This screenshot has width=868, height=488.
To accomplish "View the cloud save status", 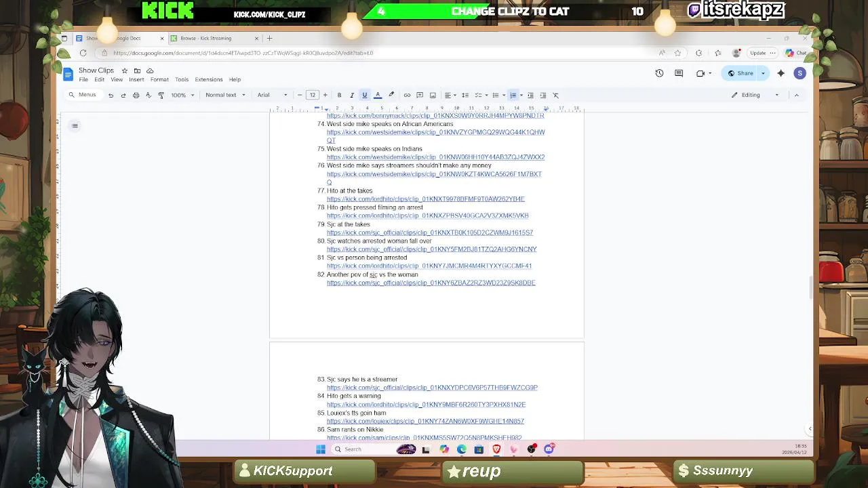I will tap(150, 70).
